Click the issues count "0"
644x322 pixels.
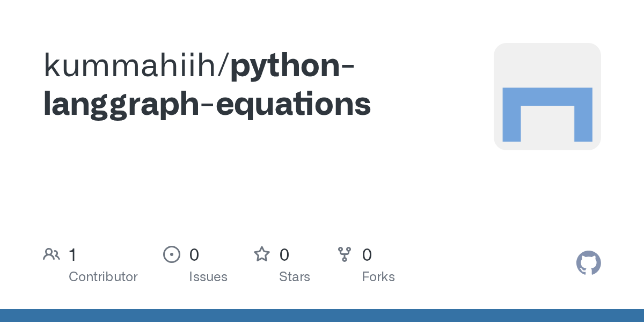pyautogui.click(x=194, y=254)
